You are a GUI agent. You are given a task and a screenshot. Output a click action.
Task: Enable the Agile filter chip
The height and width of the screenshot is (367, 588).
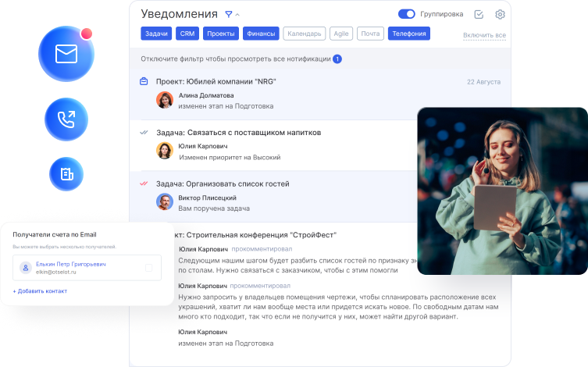(x=340, y=34)
